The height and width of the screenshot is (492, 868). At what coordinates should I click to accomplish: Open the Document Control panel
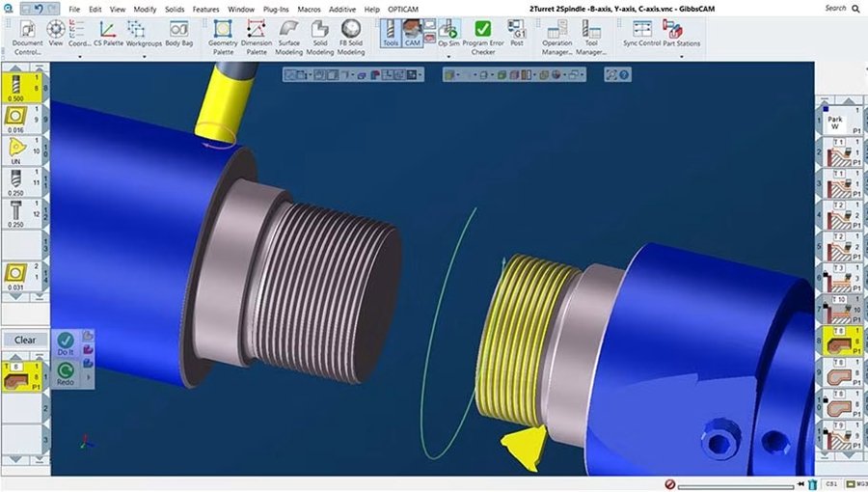[27, 37]
